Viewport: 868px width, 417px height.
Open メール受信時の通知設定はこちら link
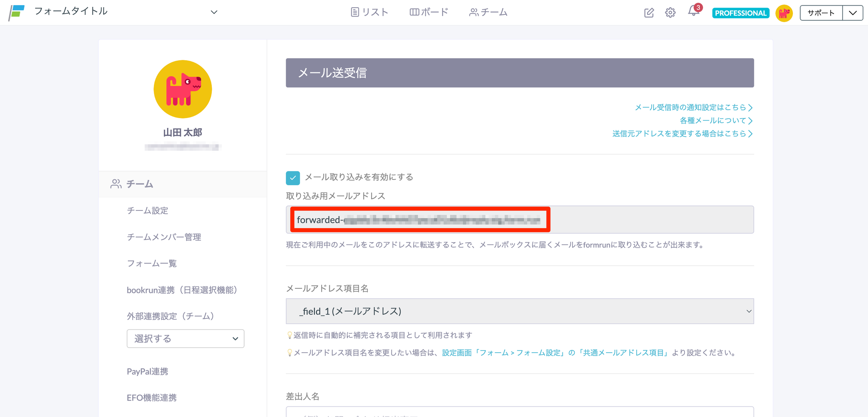point(693,108)
